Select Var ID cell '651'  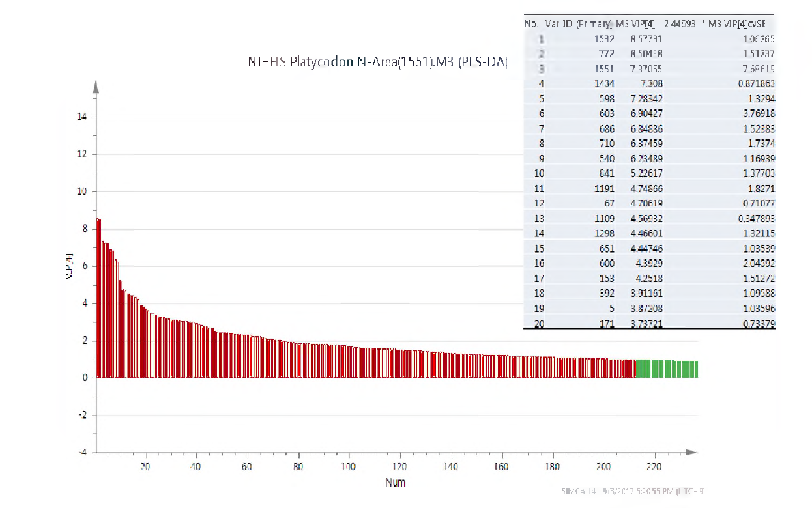pyautogui.click(x=607, y=248)
